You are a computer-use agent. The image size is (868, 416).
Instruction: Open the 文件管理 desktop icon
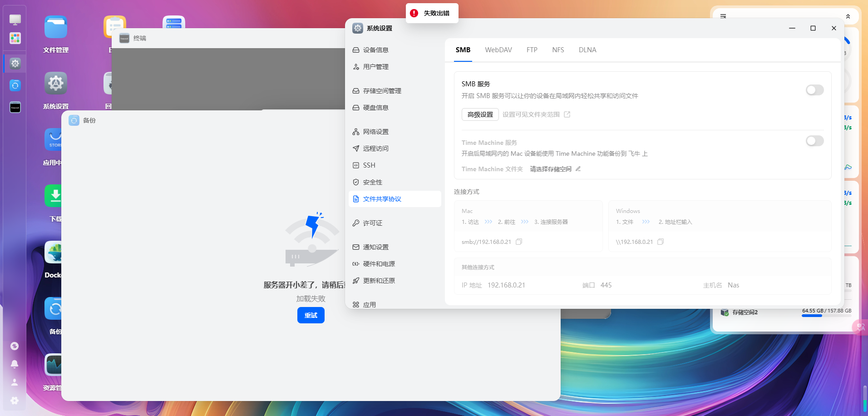pos(56,27)
